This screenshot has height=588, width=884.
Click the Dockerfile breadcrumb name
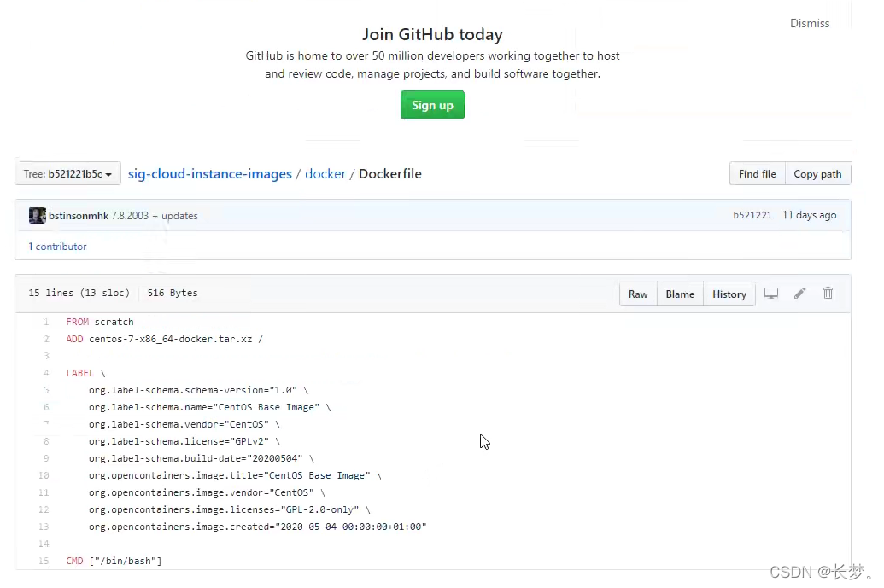pyautogui.click(x=390, y=174)
